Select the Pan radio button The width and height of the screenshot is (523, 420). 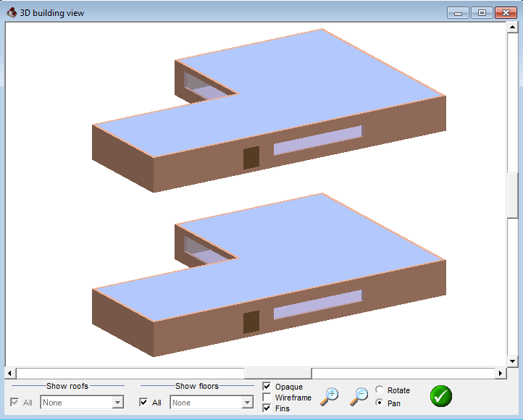(x=380, y=403)
